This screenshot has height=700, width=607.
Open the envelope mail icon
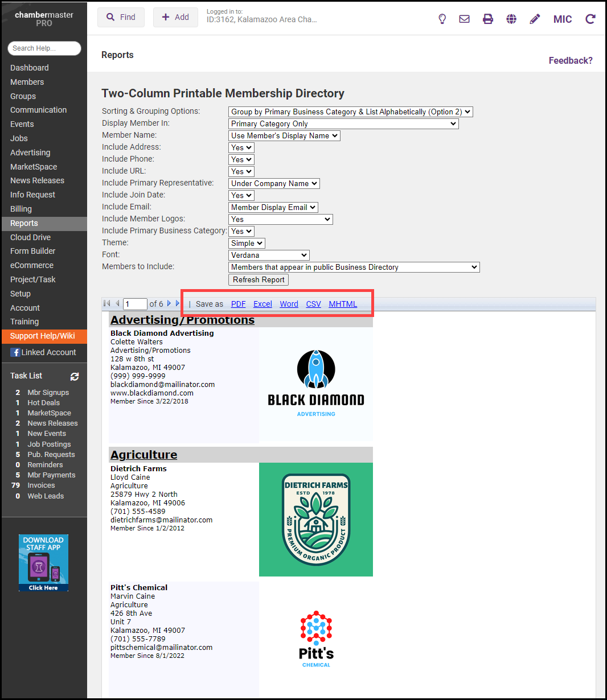(x=465, y=19)
